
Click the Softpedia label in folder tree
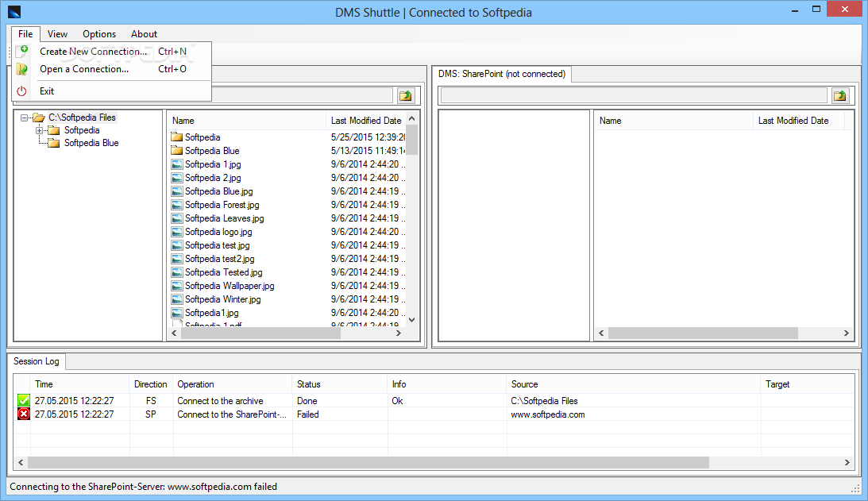tap(82, 130)
